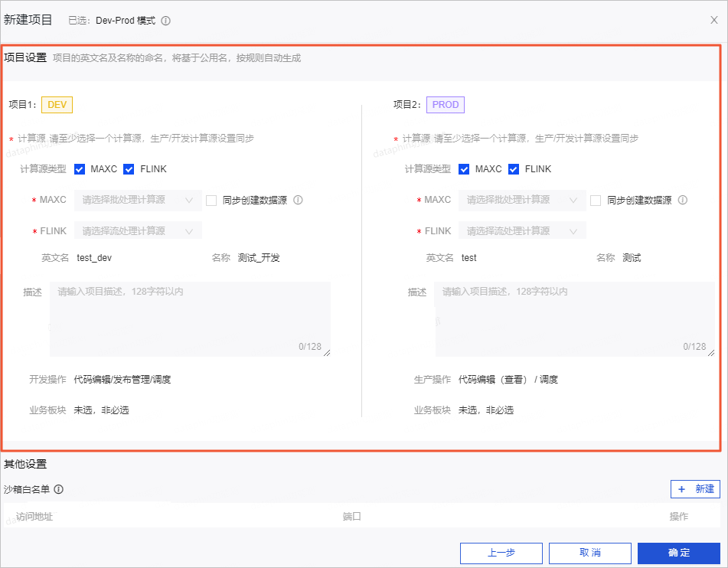The width and height of the screenshot is (728, 568).
Task: Click the 端口 column header
Action: (x=351, y=517)
